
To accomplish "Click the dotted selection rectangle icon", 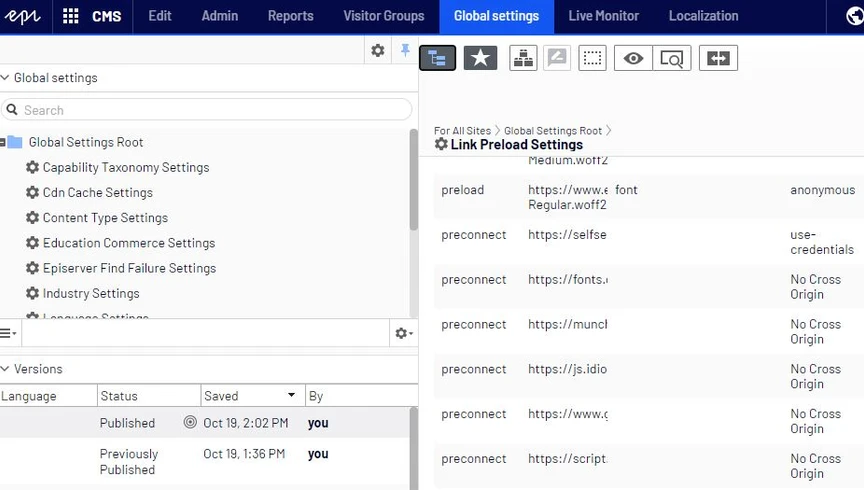I will tap(592, 58).
